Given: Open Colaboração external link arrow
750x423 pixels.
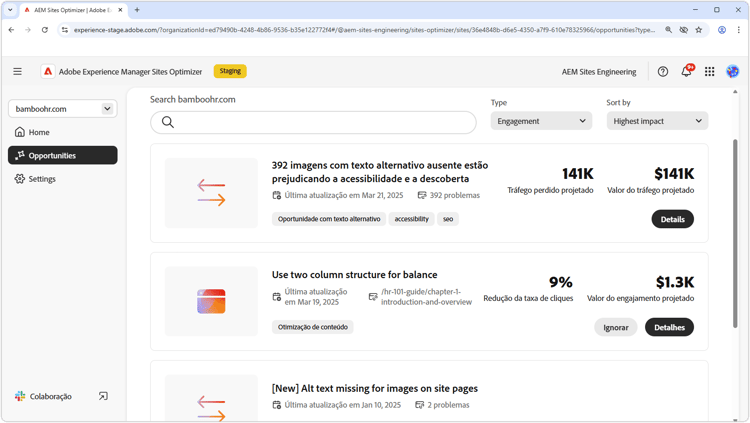Looking at the screenshot, I should pyautogui.click(x=103, y=396).
